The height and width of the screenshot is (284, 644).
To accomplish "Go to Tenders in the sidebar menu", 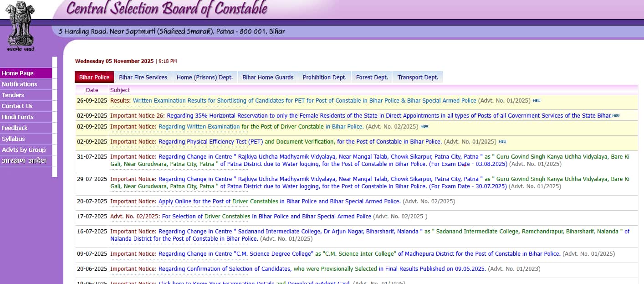I will pyautogui.click(x=13, y=95).
